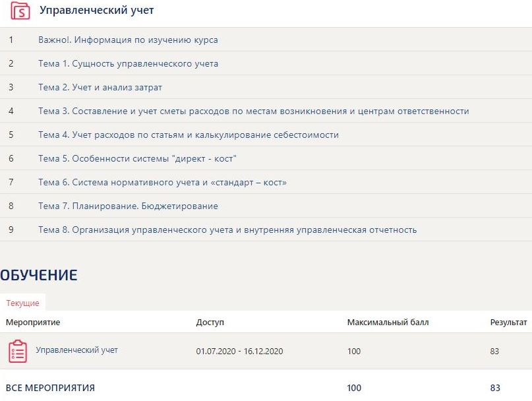Click the access dates 01.07.2020 - 16.12.2020

239,352
